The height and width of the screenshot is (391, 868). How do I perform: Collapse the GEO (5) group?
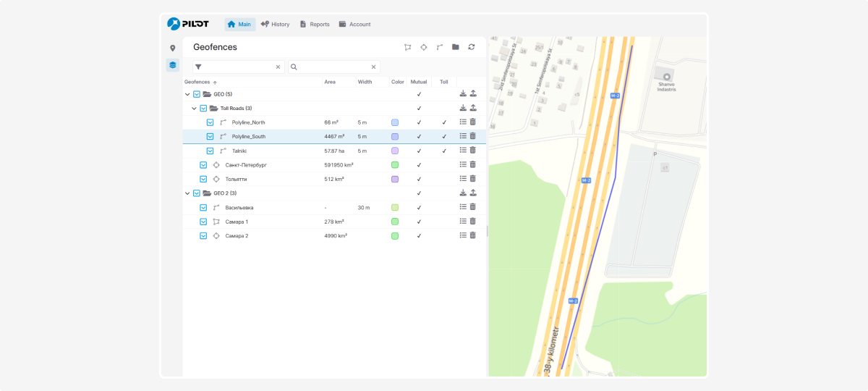coord(187,94)
